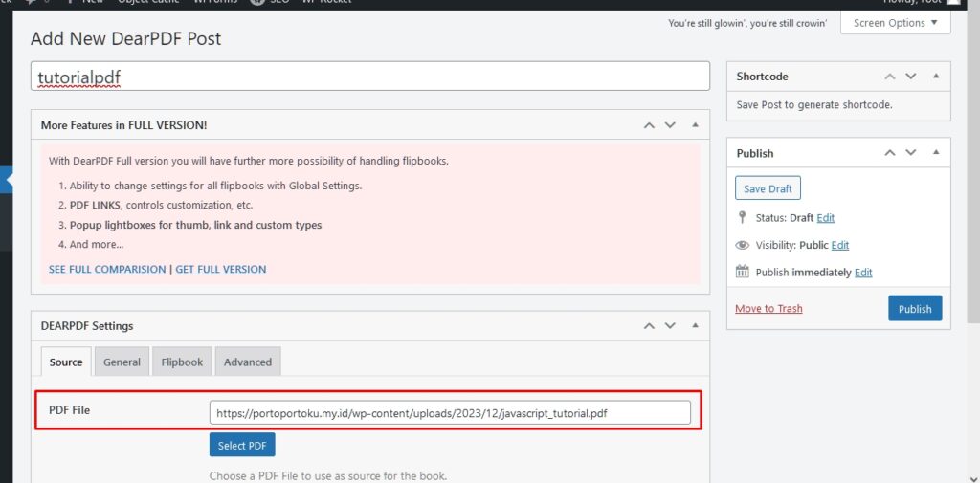Collapse the More Features in FULL VERSION panel
Image resolution: width=980 pixels, height=483 pixels.
(x=695, y=125)
